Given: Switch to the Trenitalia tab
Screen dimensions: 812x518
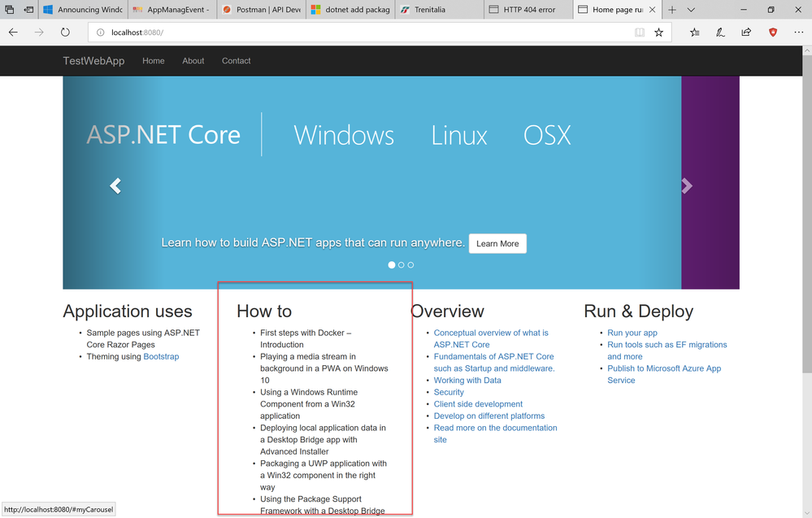Looking at the screenshot, I should click(440, 9).
